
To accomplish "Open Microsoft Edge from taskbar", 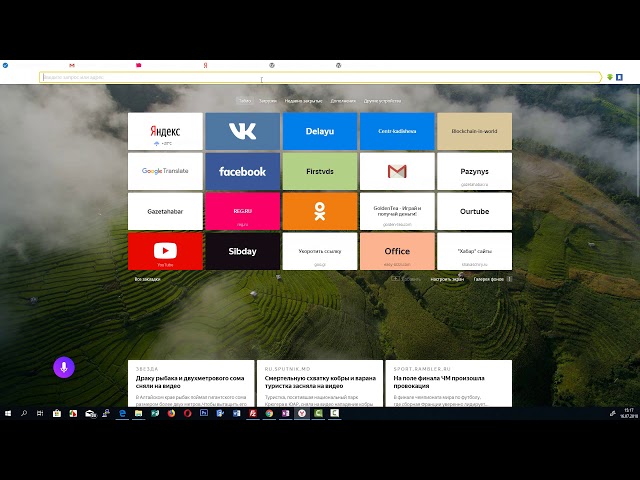I will tap(122, 413).
